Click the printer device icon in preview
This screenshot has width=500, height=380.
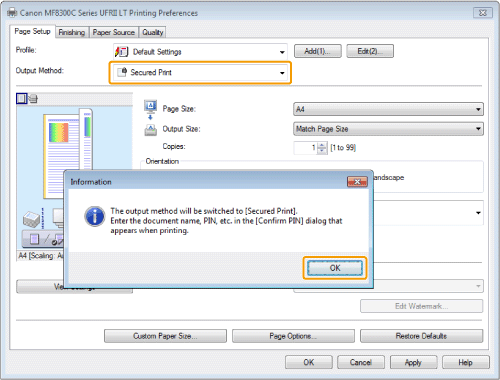click(x=31, y=219)
